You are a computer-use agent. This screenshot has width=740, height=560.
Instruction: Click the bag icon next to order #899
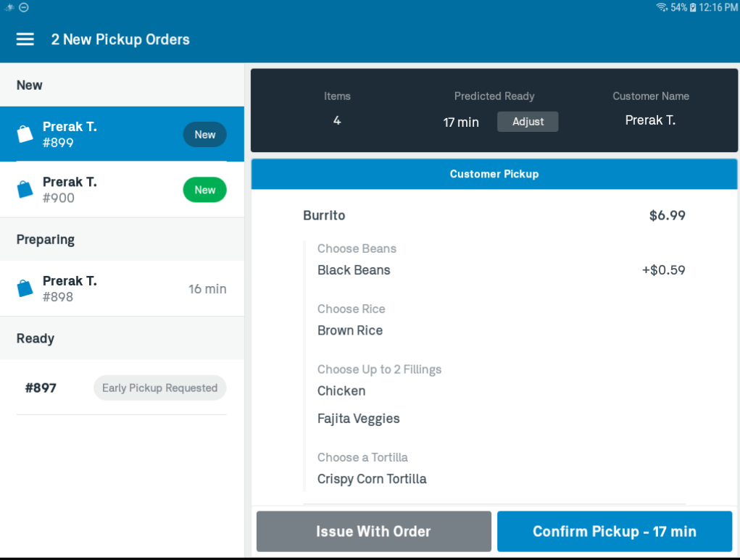[x=24, y=133]
